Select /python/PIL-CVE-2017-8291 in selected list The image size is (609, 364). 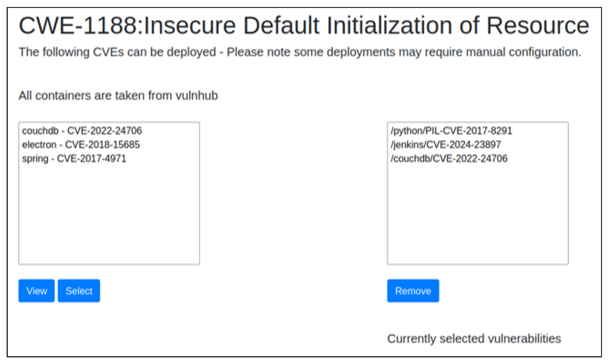click(451, 131)
